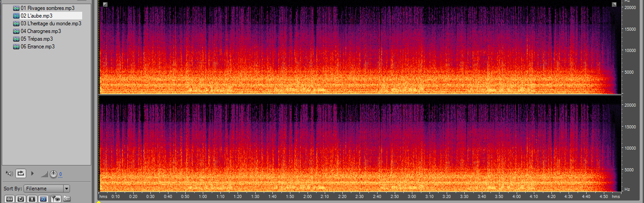This screenshot has height=203, width=644.
Task: Select file 05 Trépas.mp3
Action: point(37,39)
